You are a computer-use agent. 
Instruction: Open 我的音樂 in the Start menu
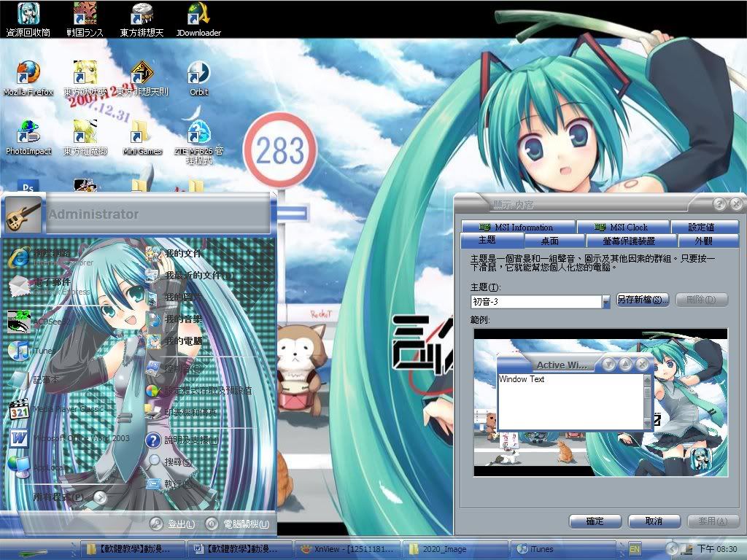(175, 319)
